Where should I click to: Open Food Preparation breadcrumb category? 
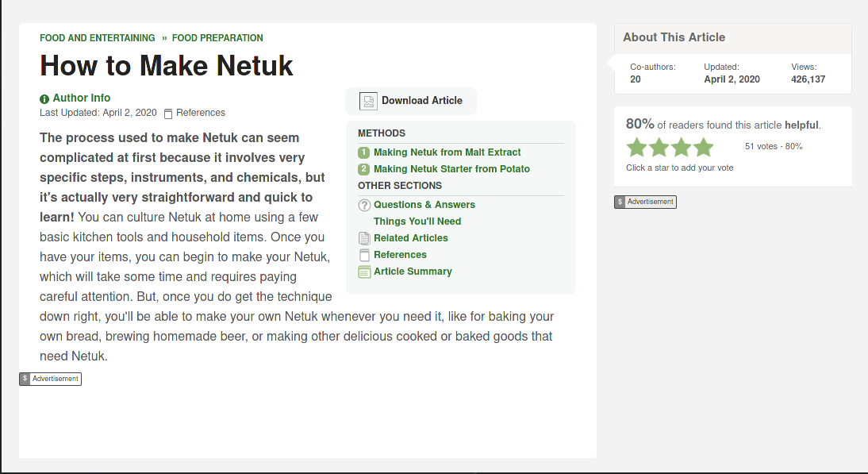(217, 37)
